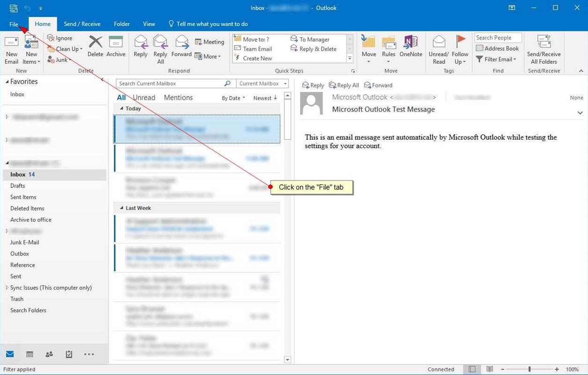The image size is (588, 375).
Task: Open the People view icon
Action: point(49,354)
